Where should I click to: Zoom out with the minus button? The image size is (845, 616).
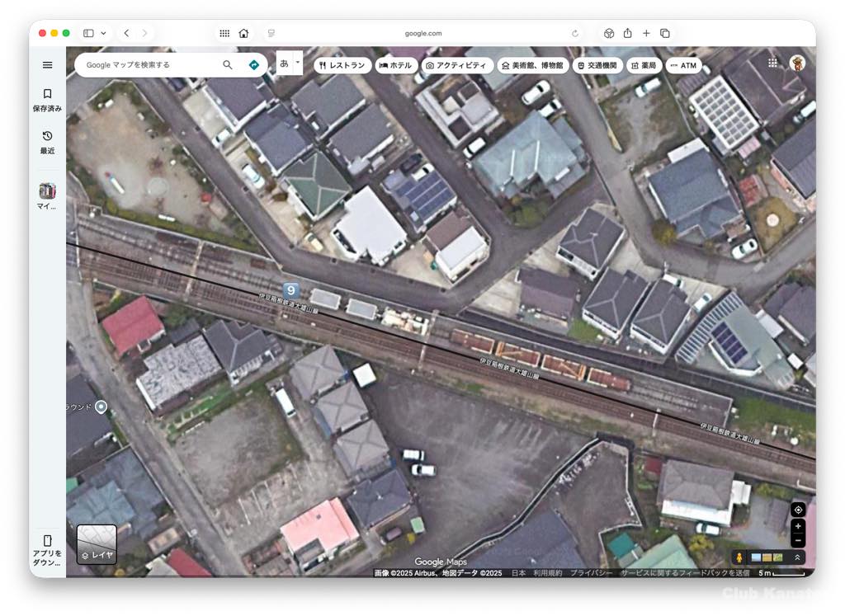(x=798, y=541)
